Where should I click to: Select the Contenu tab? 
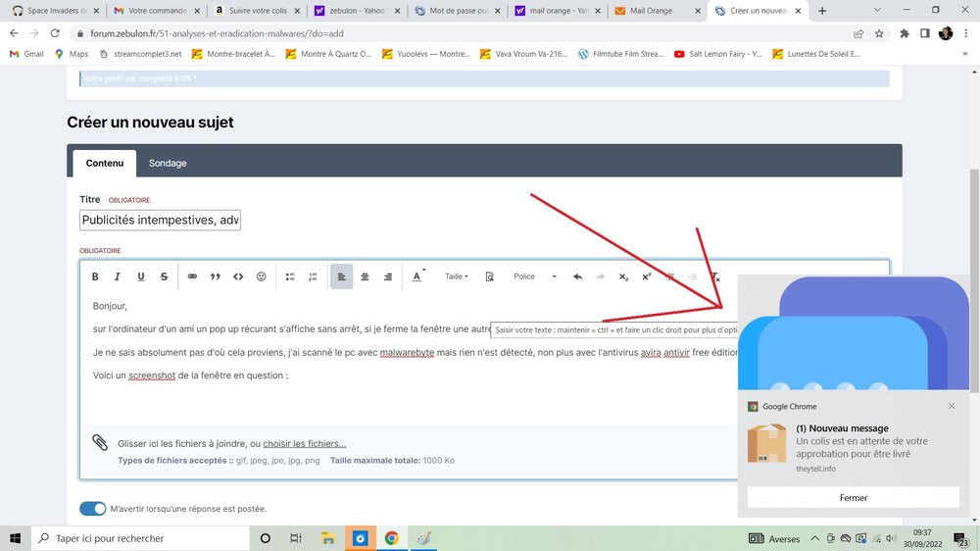point(105,163)
